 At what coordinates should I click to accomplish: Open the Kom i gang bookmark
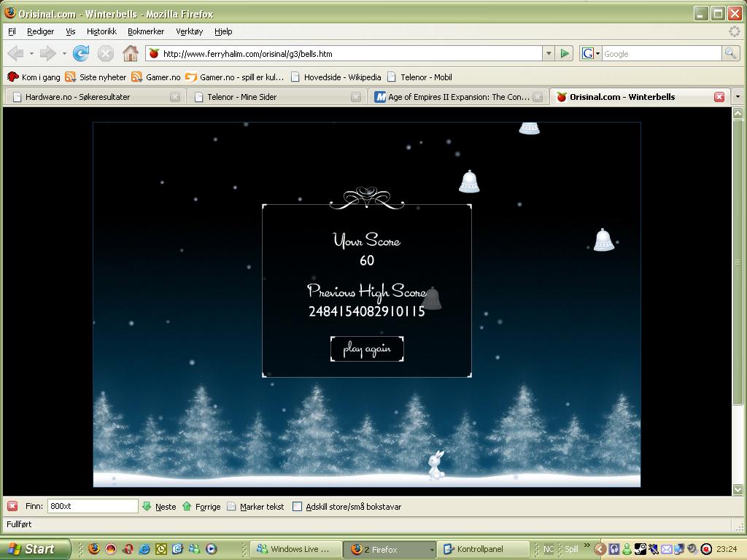[34, 77]
